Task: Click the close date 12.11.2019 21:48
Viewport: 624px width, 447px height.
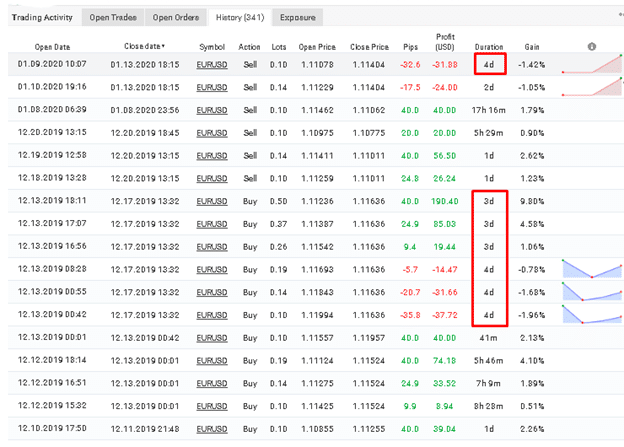Action: click(145, 429)
